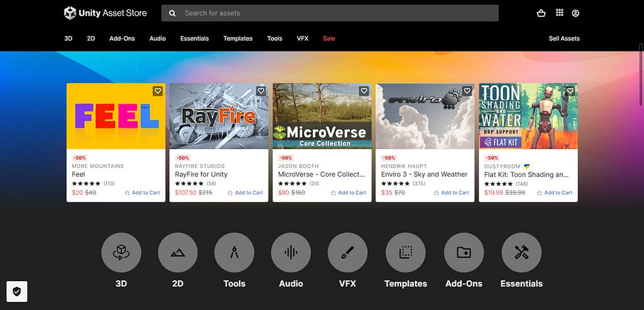The image size is (644, 310).
Task: Open the MicroVerse - Core Collect... title
Action: (x=321, y=175)
